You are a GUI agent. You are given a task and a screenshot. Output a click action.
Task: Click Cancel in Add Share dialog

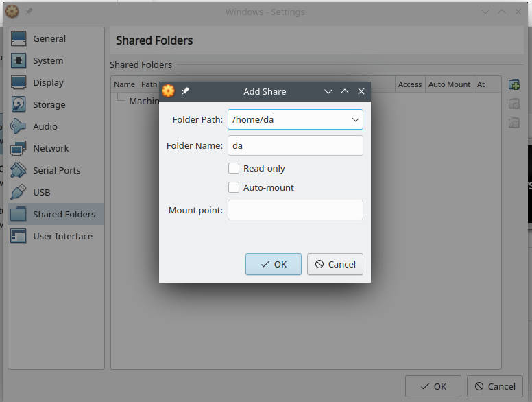(x=335, y=264)
